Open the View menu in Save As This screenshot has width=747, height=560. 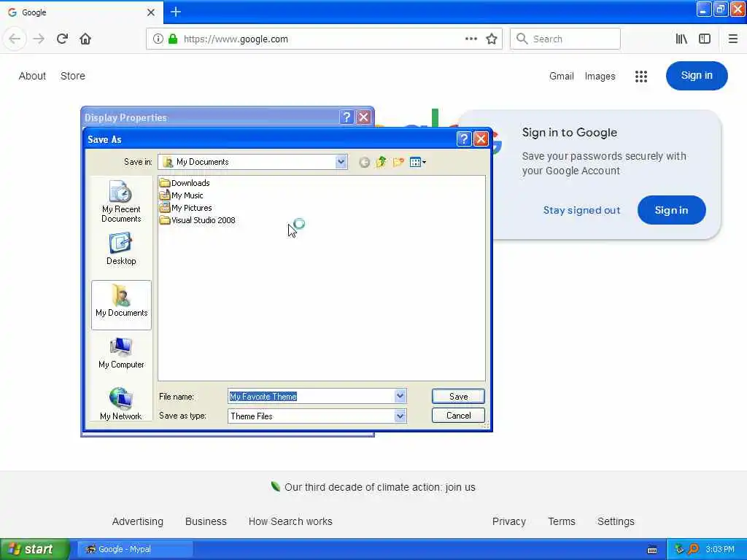pos(418,163)
